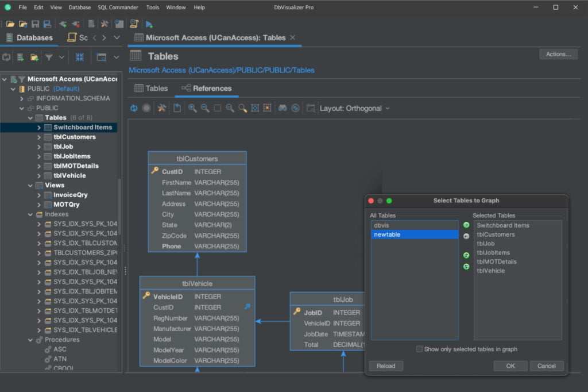Click the Actions... button
Viewport: 588px width, 392px height.
[x=558, y=54]
